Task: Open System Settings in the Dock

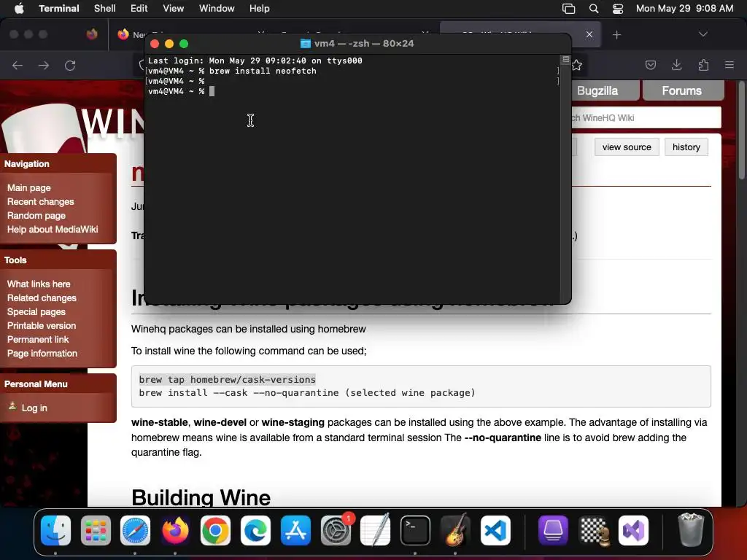Action: (336, 531)
